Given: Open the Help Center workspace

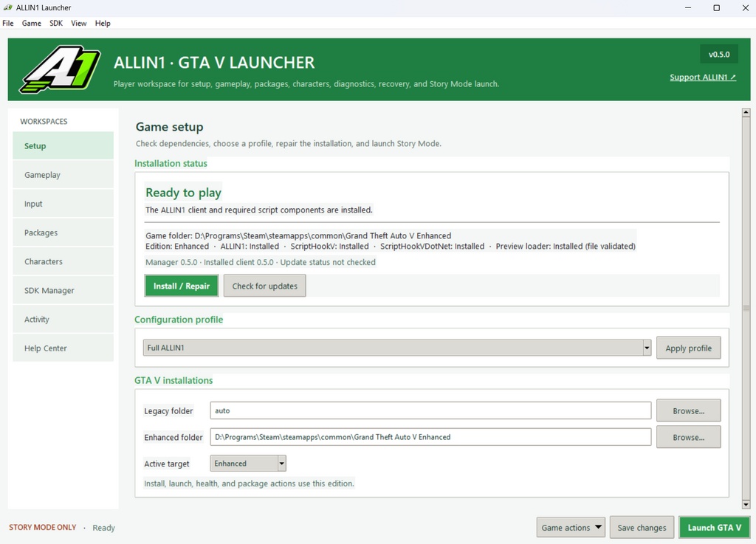Looking at the screenshot, I should pyautogui.click(x=63, y=348).
